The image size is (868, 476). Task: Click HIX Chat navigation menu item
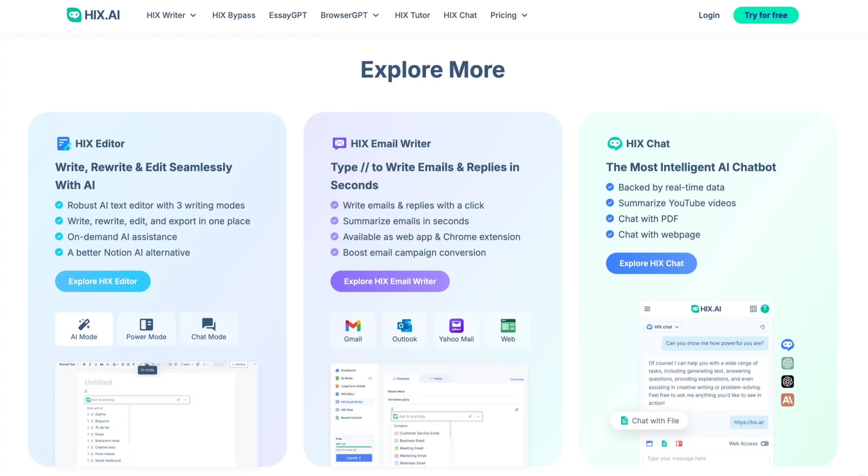(460, 15)
